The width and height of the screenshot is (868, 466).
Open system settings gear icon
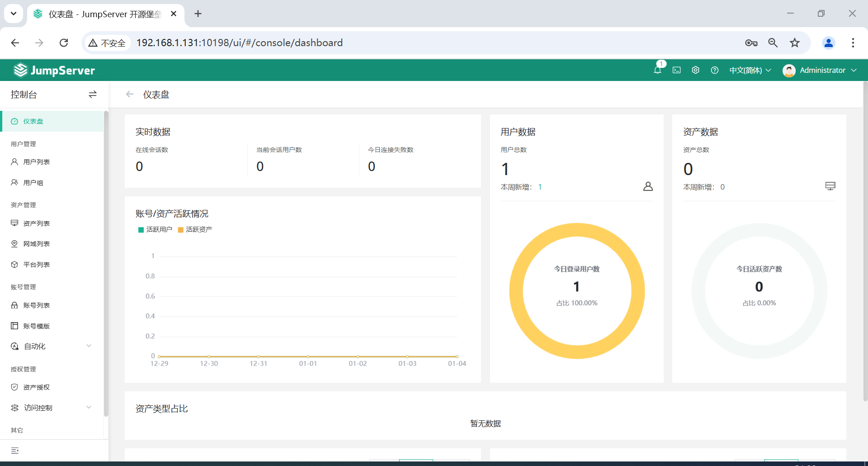tap(695, 70)
